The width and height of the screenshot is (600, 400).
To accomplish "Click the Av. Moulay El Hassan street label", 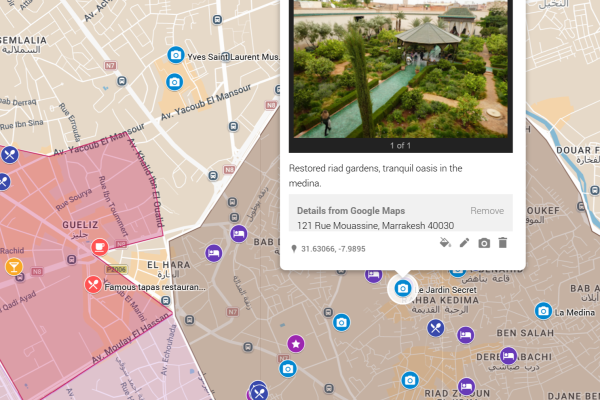I will tap(130, 338).
